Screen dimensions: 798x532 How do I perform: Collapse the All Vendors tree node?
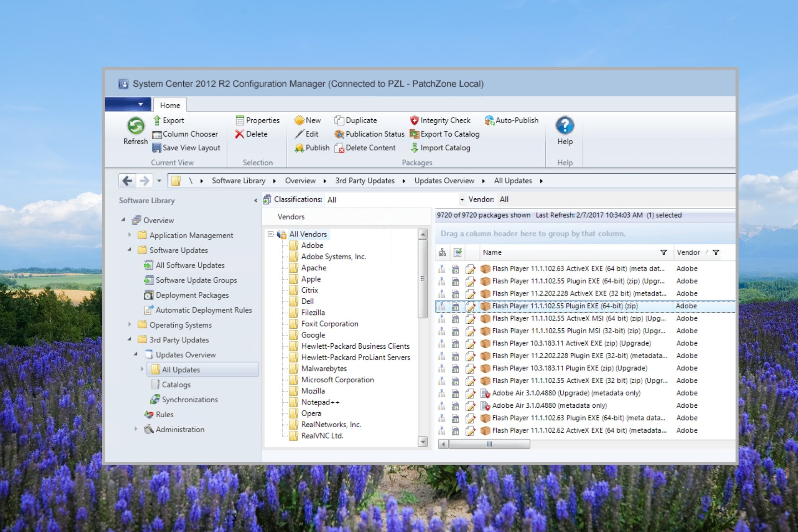click(x=271, y=234)
